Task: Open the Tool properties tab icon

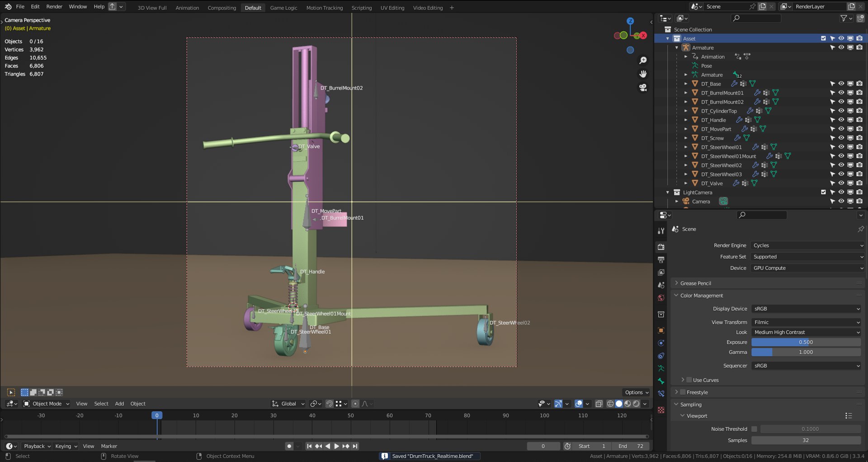Action: click(x=661, y=231)
